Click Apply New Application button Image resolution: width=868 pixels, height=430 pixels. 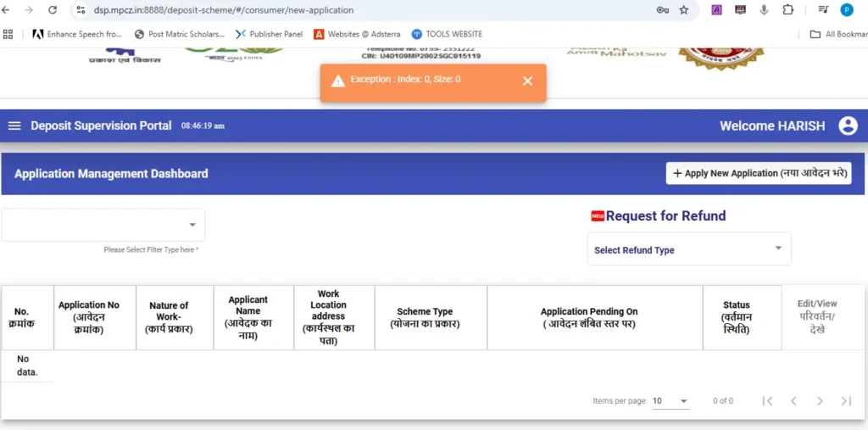[x=759, y=173]
